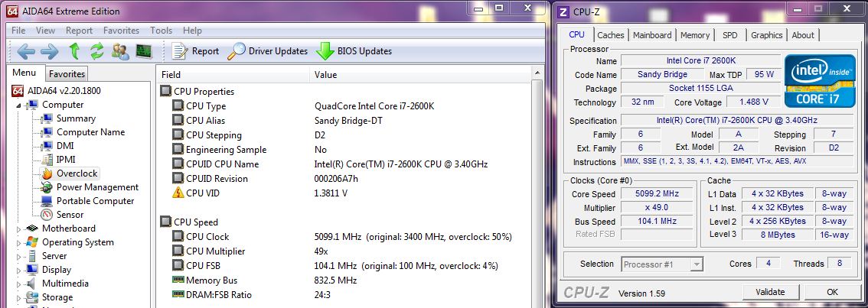Select the DRAM:FSB Ratio row

click(x=343, y=295)
